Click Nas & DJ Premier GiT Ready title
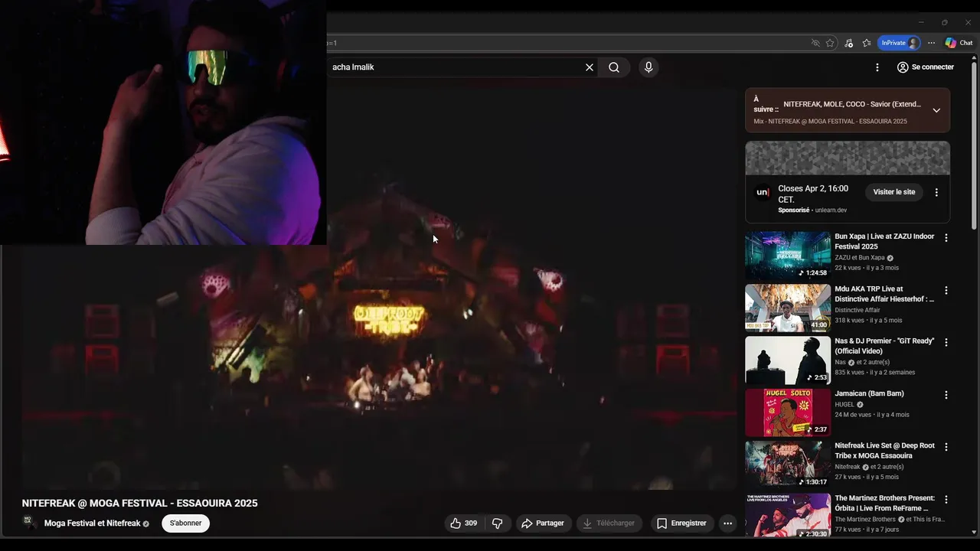 click(x=884, y=346)
